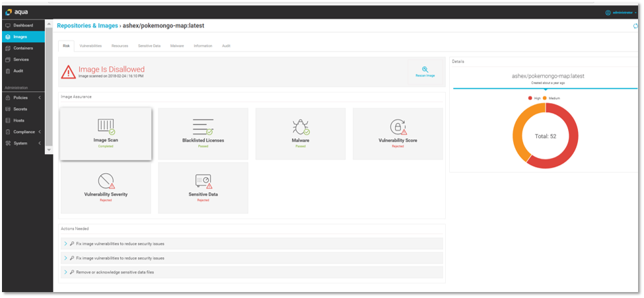Click the Sensitive Data safe icon
This screenshot has width=644, height=298.
click(x=203, y=181)
